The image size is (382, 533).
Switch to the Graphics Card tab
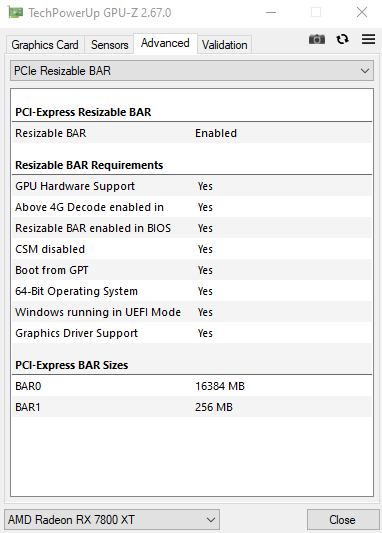[x=45, y=45]
